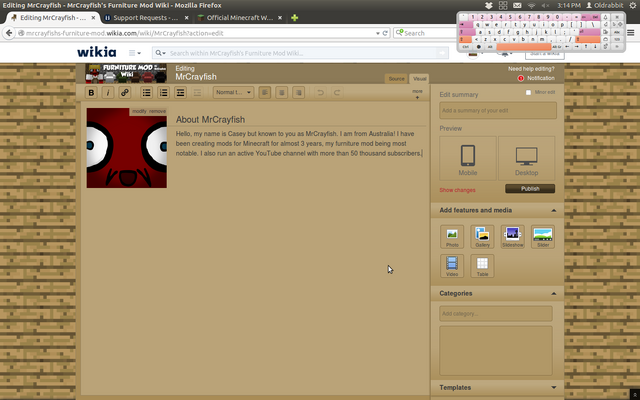Reload the page with the refresh icon
The image size is (640, 400).
tap(385, 33)
